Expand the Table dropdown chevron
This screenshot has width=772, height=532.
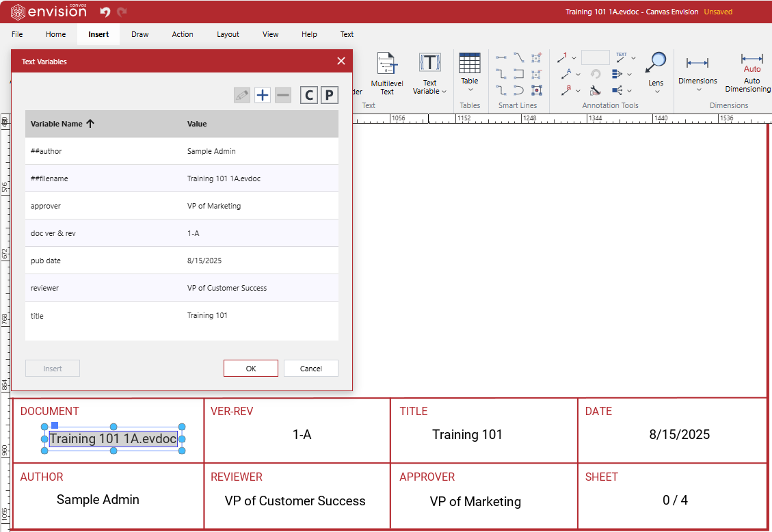pyautogui.click(x=470, y=90)
